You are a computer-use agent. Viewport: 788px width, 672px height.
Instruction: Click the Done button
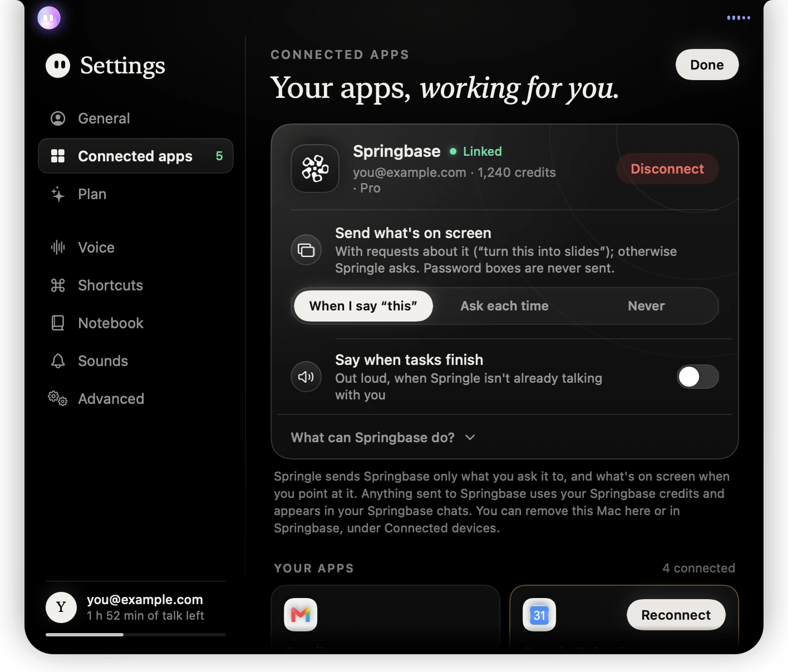[x=707, y=65]
